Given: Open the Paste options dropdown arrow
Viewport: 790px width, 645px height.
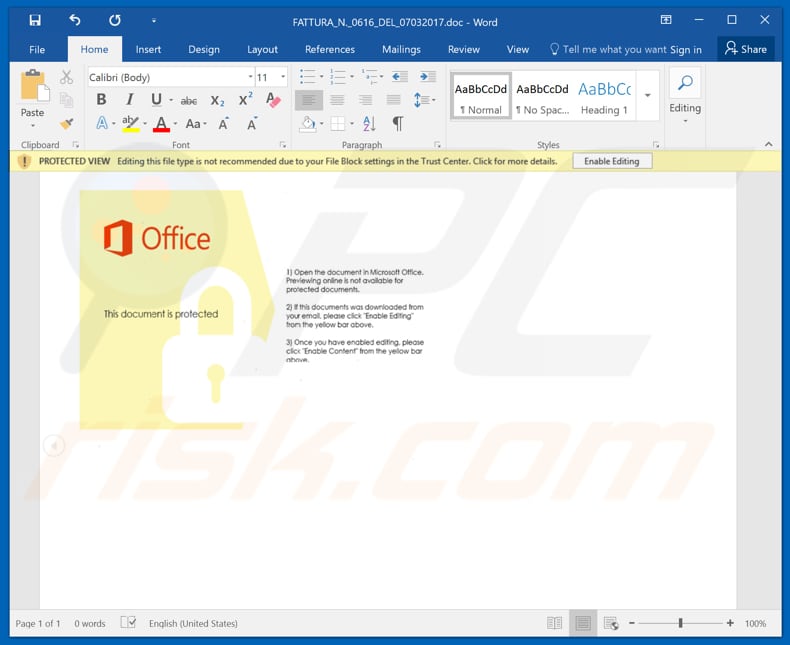Looking at the screenshot, I should point(32,125).
